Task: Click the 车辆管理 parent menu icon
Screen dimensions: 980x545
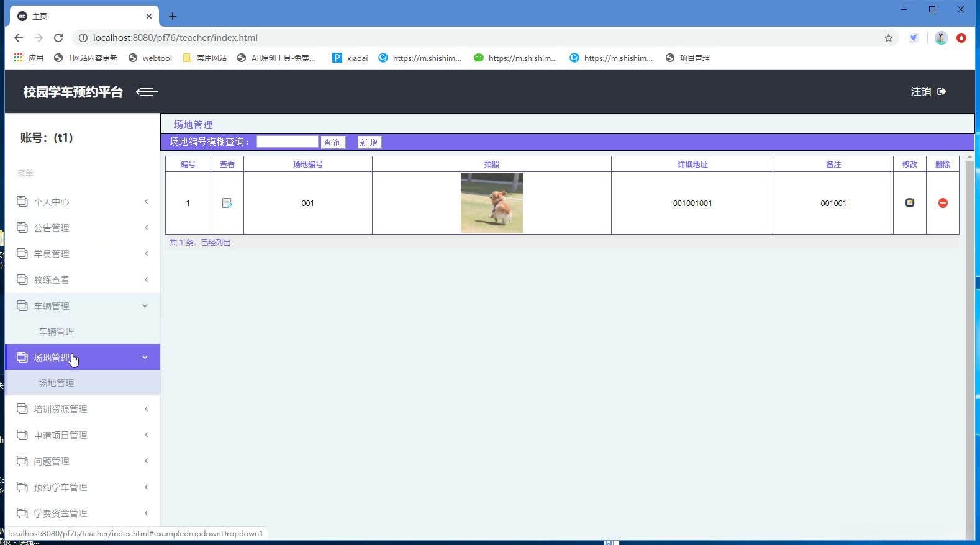Action: pyautogui.click(x=22, y=305)
